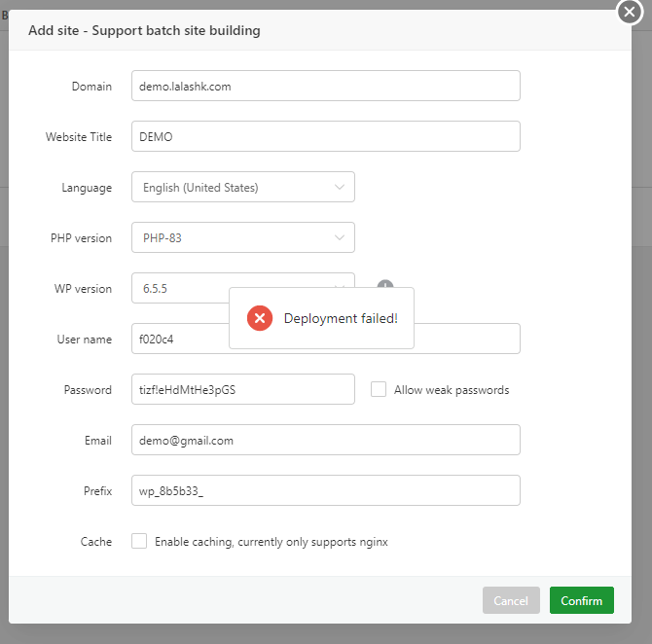
Task: Click the Add site dialog title header
Action: pyautogui.click(x=144, y=30)
